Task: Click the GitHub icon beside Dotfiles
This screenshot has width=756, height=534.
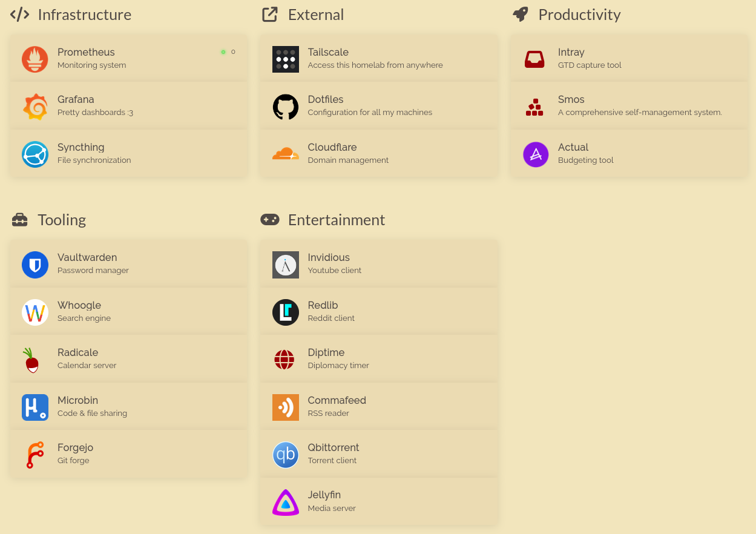Action: 286,107
